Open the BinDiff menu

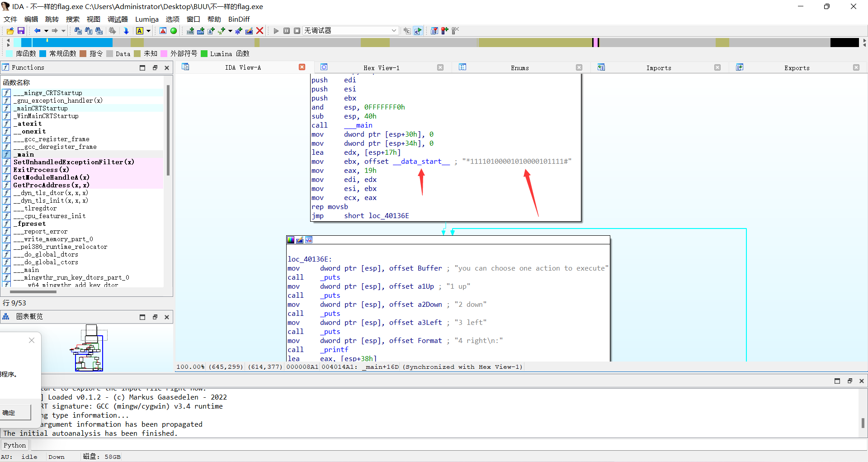pos(239,19)
